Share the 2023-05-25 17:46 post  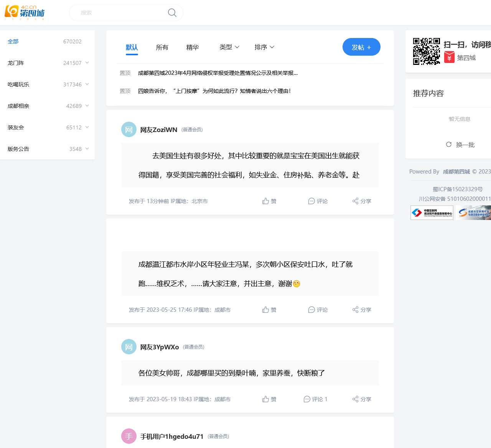(362, 310)
